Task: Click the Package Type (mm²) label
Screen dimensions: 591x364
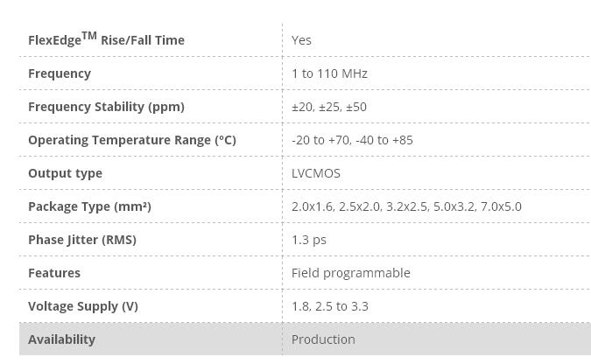Action: click(x=89, y=206)
